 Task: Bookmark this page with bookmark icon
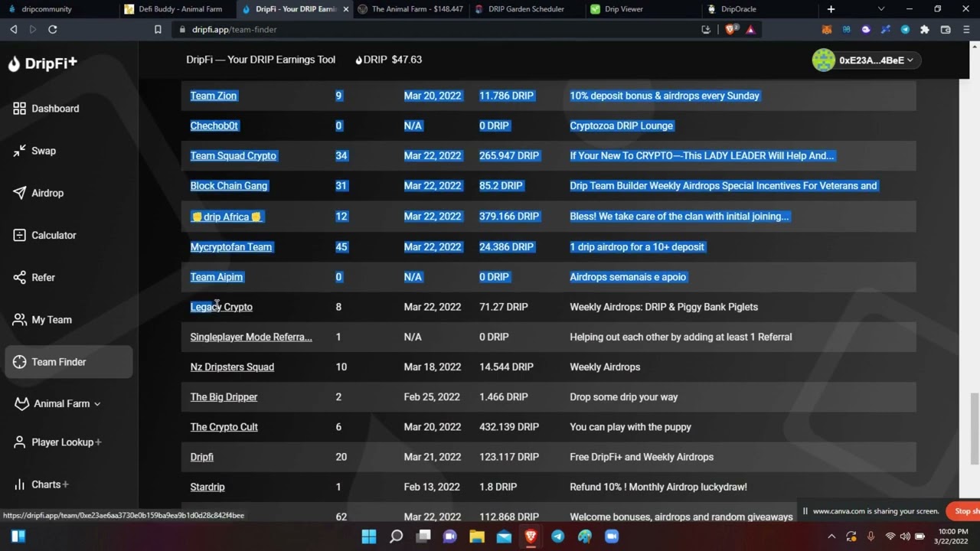pyautogui.click(x=158, y=30)
